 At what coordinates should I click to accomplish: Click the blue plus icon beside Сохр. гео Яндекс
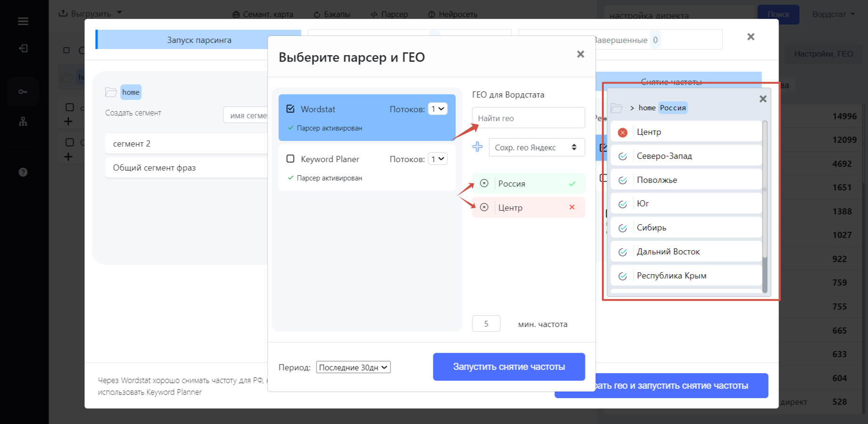pos(477,147)
